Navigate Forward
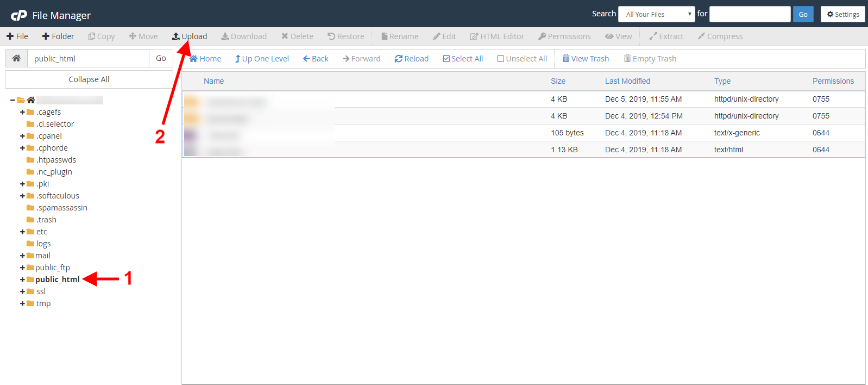The width and height of the screenshot is (868, 385). [x=362, y=59]
